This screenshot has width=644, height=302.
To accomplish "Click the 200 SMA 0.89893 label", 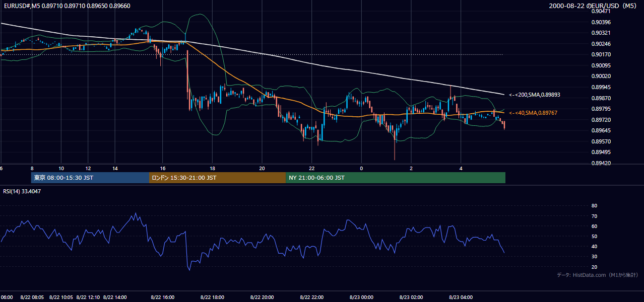I will pyautogui.click(x=535, y=95).
